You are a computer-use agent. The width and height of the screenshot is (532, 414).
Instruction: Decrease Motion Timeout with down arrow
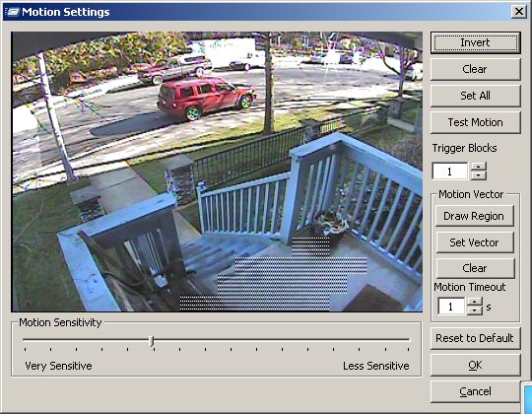click(x=475, y=310)
